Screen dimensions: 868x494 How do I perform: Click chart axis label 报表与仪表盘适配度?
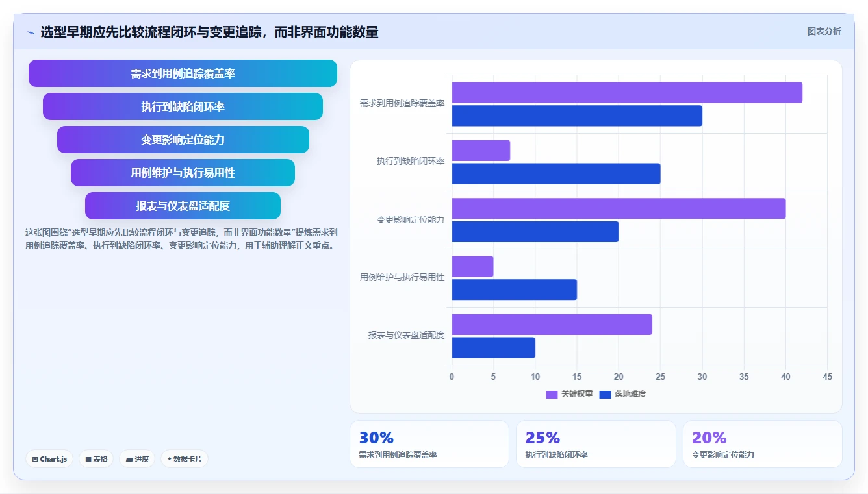(x=407, y=335)
